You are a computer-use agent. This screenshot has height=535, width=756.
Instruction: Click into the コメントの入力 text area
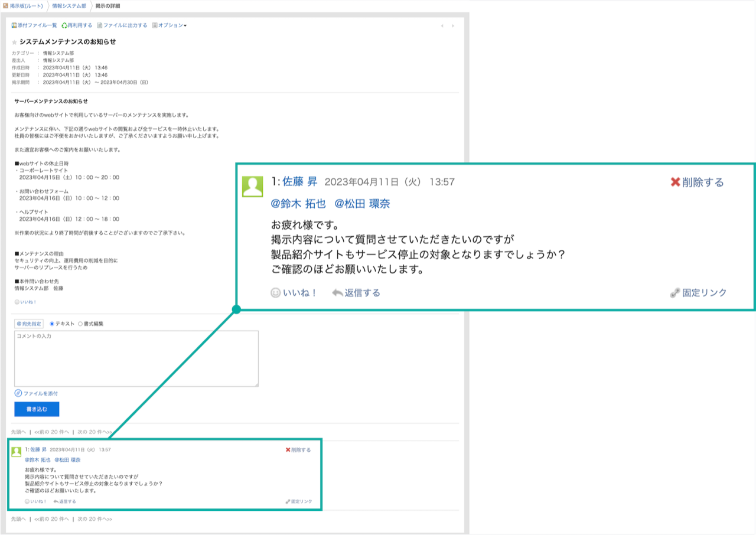point(136,358)
